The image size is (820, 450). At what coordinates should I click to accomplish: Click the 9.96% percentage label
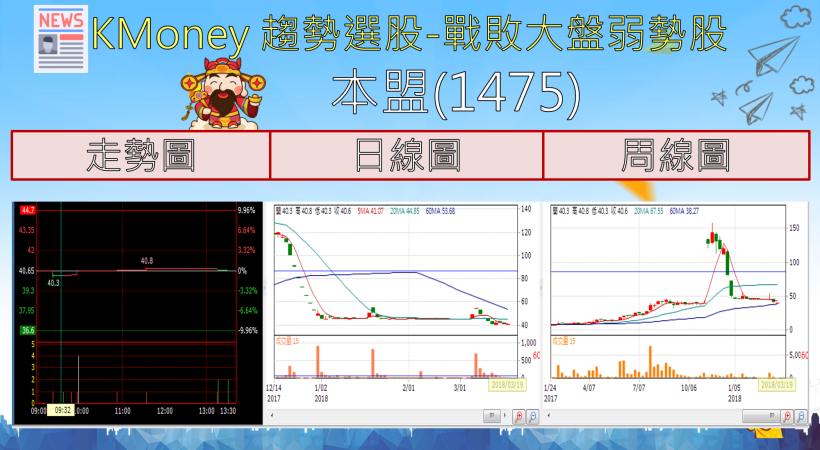point(246,210)
